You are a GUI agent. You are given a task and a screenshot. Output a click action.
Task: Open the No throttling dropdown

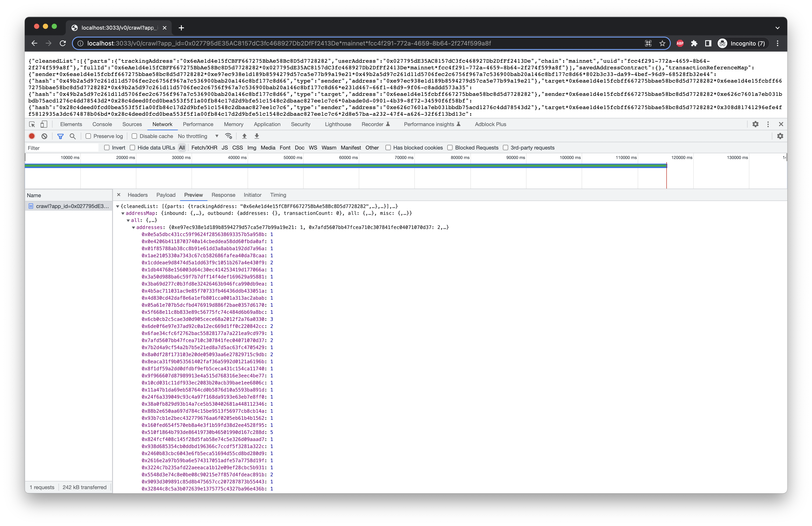coord(198,136)
